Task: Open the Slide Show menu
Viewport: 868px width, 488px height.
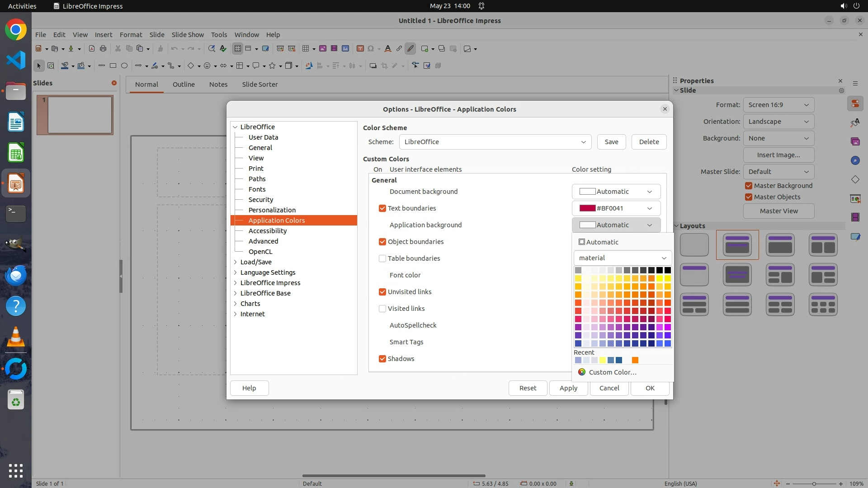Action: pos(188,35)
